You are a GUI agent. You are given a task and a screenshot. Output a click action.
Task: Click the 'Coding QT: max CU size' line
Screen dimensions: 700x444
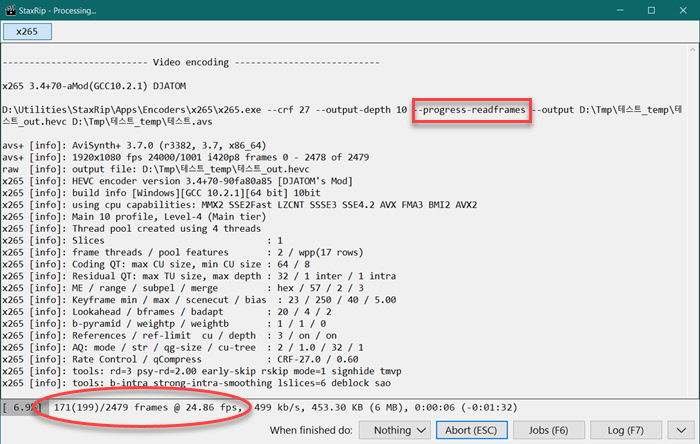[156, 265]
